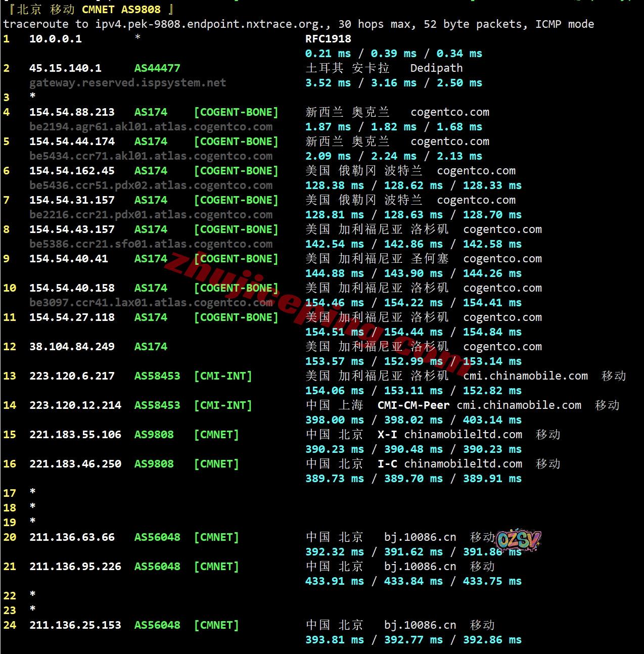
Task: Click the 433.91 ms latency value
Action: coord(334,581)
